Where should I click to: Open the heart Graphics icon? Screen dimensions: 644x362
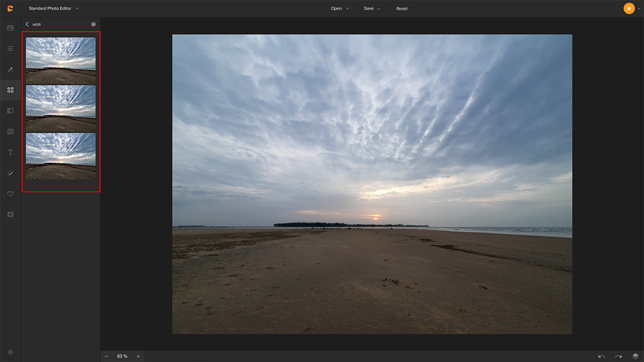pos(10,194)
